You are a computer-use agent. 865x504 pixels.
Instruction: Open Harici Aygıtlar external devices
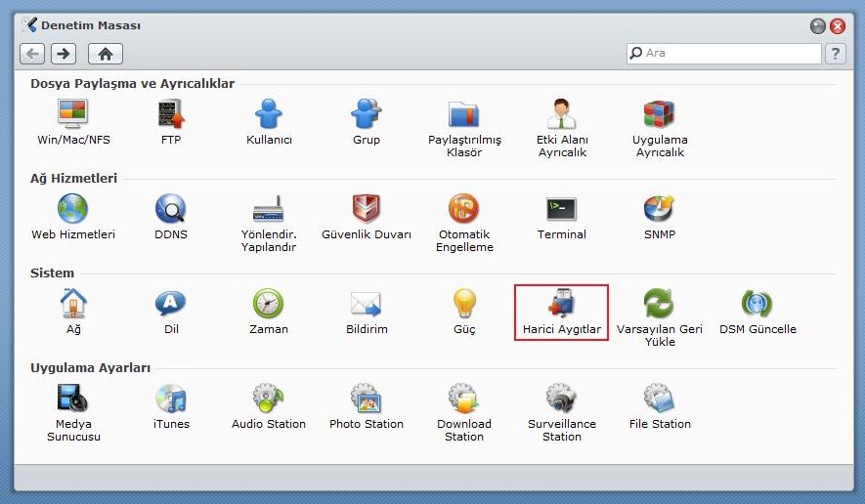click(562, 313)
